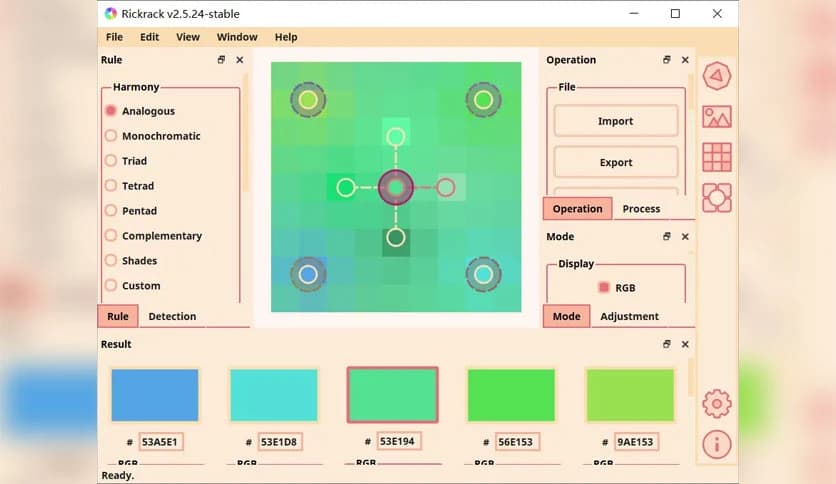Select the blue 53A5E1 color swatch
Screen dimensions: 836x484
(155, 395)
